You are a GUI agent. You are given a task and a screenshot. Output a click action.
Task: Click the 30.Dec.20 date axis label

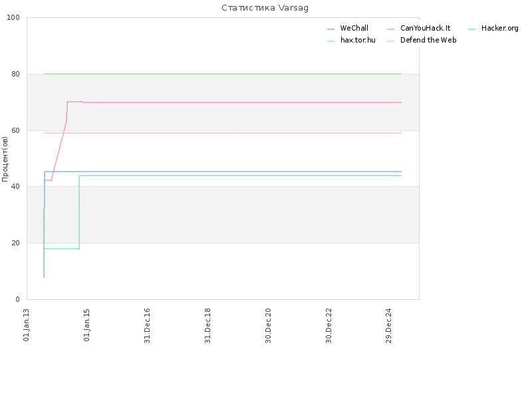click(268, 326)
